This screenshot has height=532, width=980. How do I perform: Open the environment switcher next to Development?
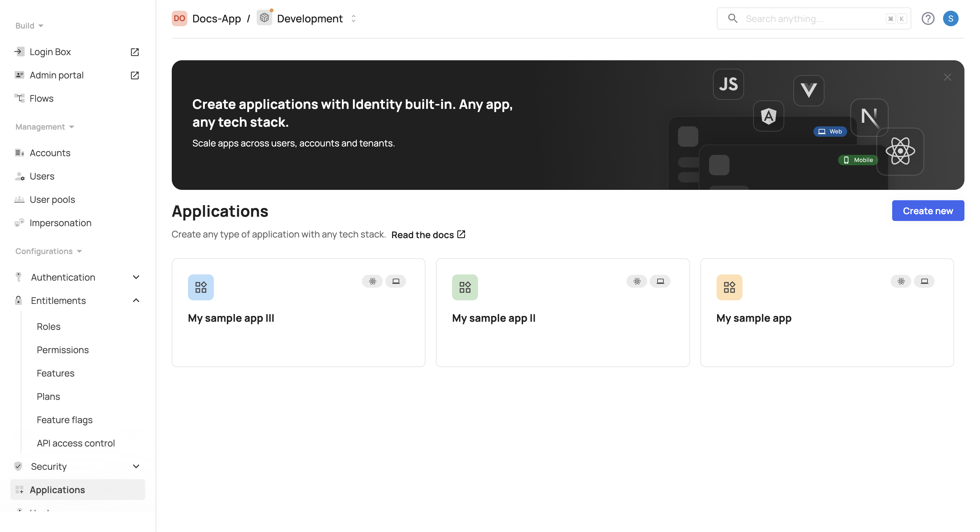(x=353, y=18)
